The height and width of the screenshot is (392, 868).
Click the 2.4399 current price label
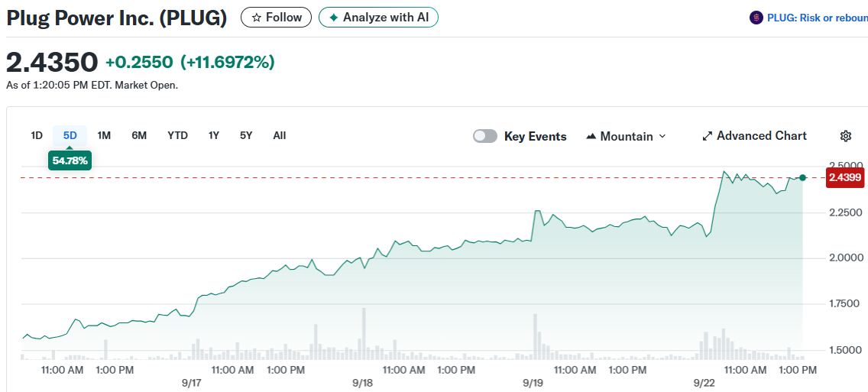tap(845, 177)
